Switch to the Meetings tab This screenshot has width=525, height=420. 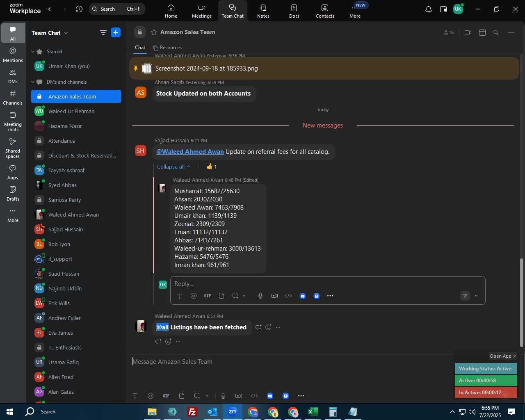[202, 11]
